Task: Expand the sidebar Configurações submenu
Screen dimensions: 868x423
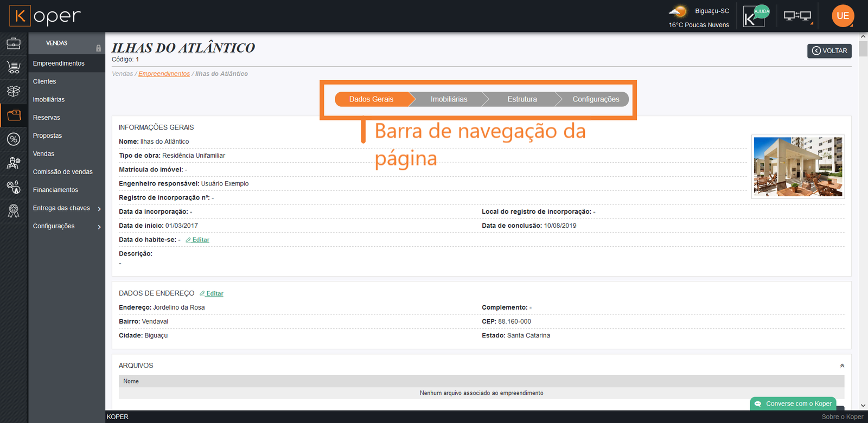Action: point(99,227)
